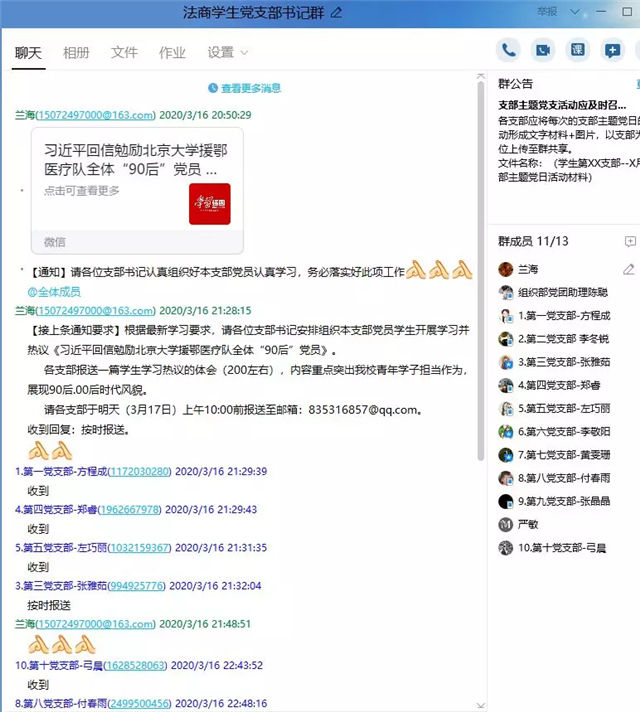The image size is (640, 712).
Task: Expand the 设置 dropdown menu
Action: 227,53
